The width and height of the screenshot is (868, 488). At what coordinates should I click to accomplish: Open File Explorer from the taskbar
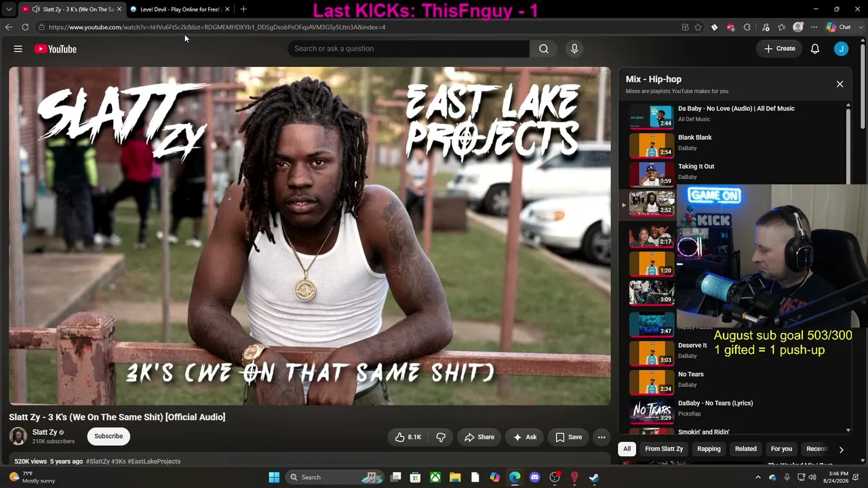coord(455,477)
